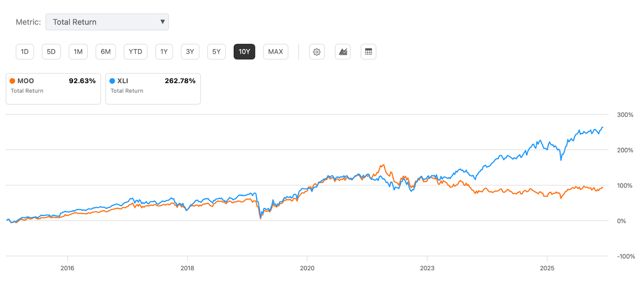The image size is (644, 281).
Task: Choose the 6M range button
Action: (x=105, y=52)
